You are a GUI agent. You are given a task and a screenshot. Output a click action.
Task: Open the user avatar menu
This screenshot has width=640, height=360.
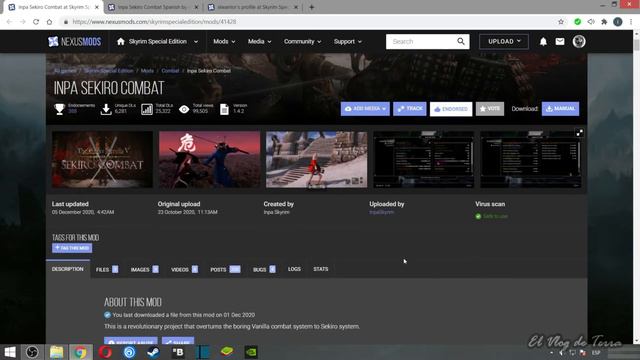pos(579,42)
